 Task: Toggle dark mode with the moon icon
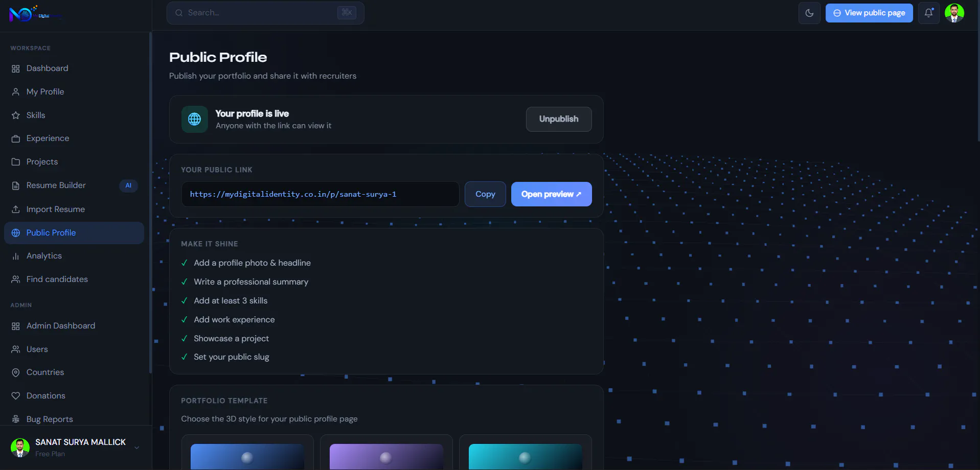[x=809, y=13]
